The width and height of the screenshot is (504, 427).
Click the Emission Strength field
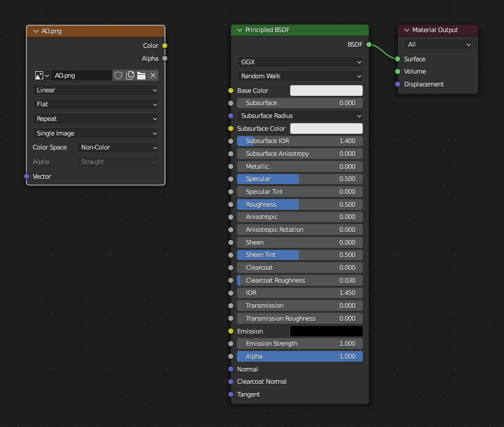(300, 343)
